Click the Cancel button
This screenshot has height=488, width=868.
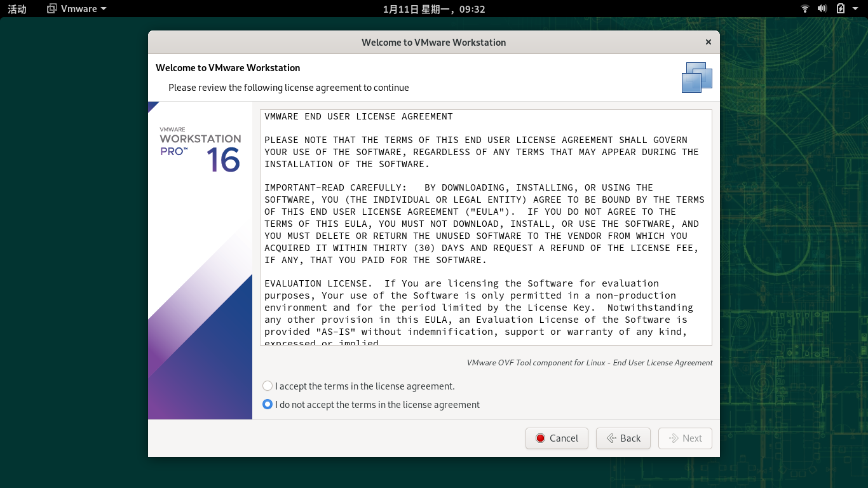(557, 438)
